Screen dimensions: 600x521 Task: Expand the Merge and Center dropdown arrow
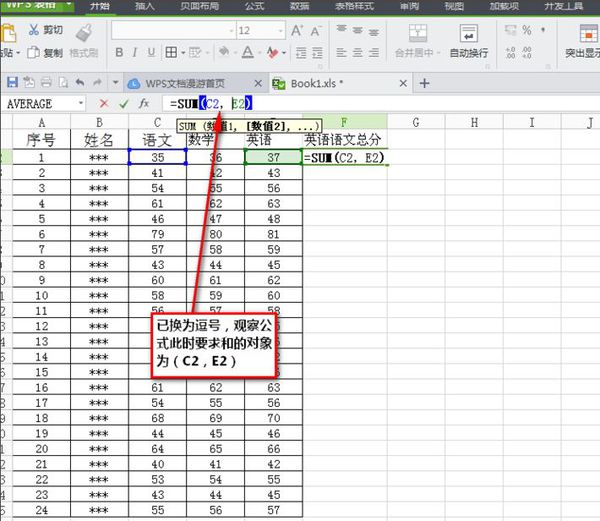pyautogui.click(x=439, y=53)
